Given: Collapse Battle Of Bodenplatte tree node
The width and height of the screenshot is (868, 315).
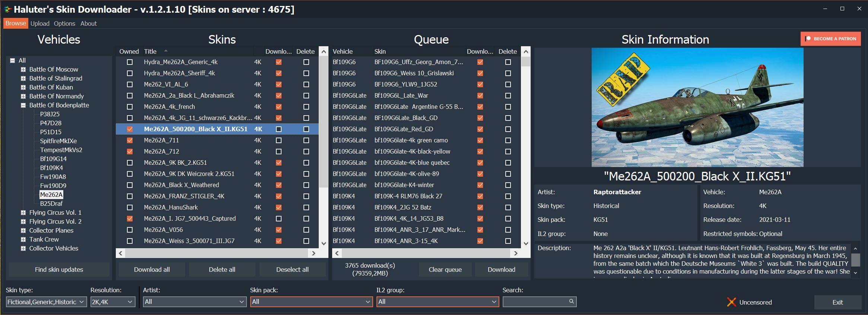Looking at the screenshot, I should coord(23,105).
